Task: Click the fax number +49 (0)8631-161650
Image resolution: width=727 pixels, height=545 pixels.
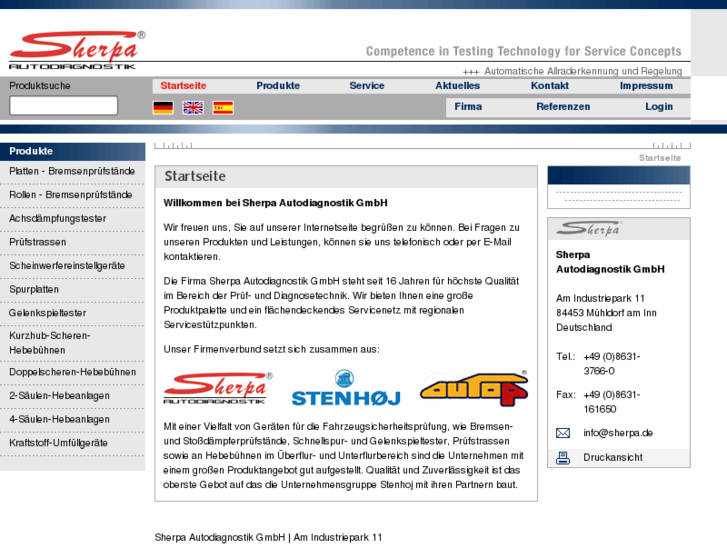Action: pyautogui.click(x=612, y=402)
